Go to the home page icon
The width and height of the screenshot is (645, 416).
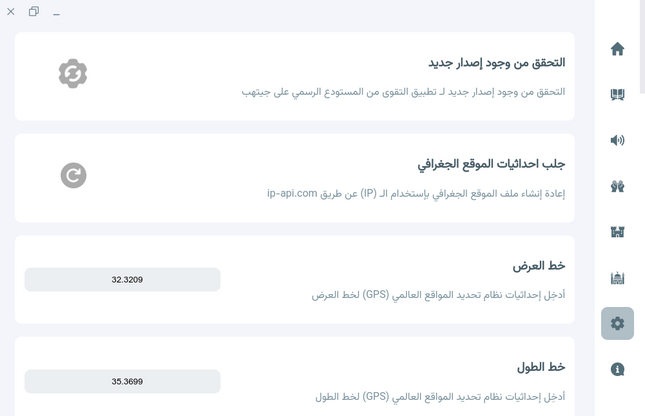click(x=617, y=49)
